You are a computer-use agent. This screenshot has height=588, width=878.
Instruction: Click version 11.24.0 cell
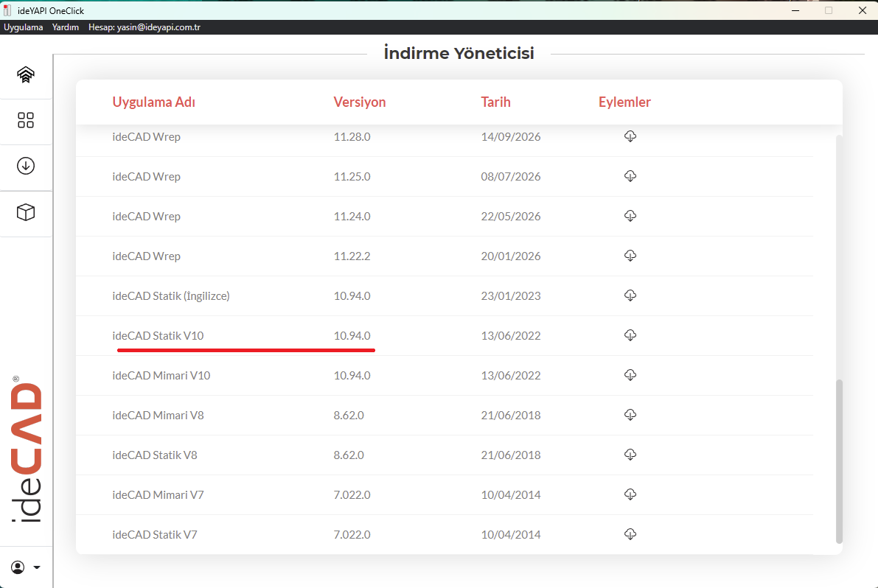[x=352, y=216]
